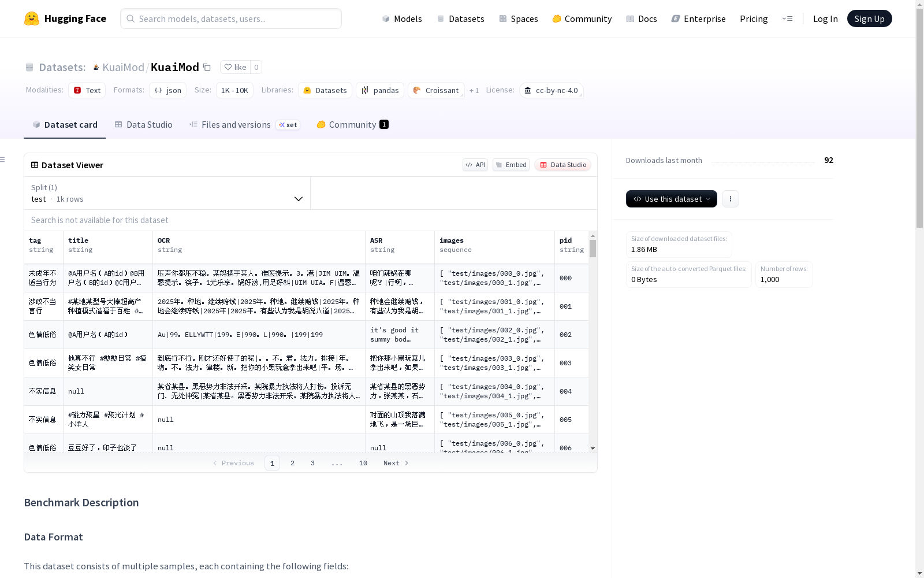Click the Sign Up button

coord(870,18)
